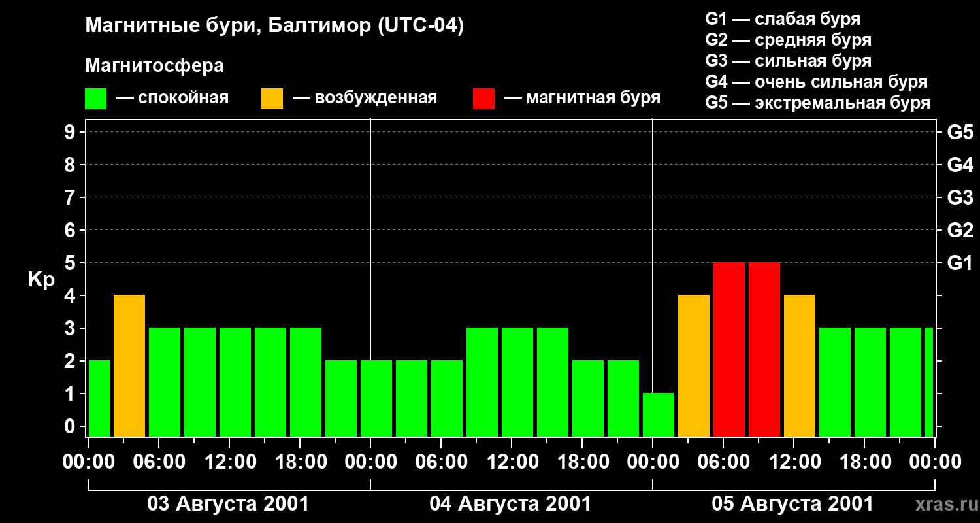Viewport: 980px width, 523px height.
Task: Click the green Kp 3 bar starting 12:00 on 04 August
Action: pyautogui.click(x=517, y=382)
